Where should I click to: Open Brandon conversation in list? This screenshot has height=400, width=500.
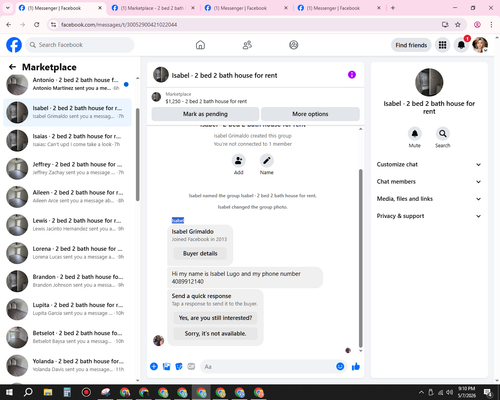68,281
